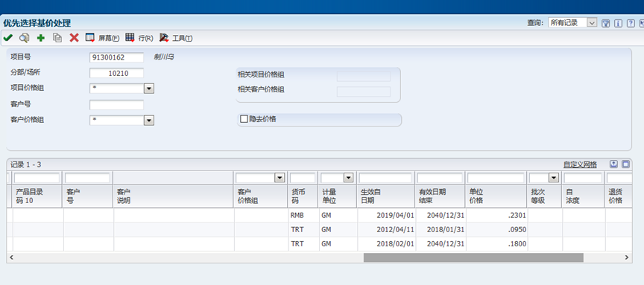Click the 产品目录码 10 column header
The height and width of the screenshot is (285, 644).
click(38, 196)
